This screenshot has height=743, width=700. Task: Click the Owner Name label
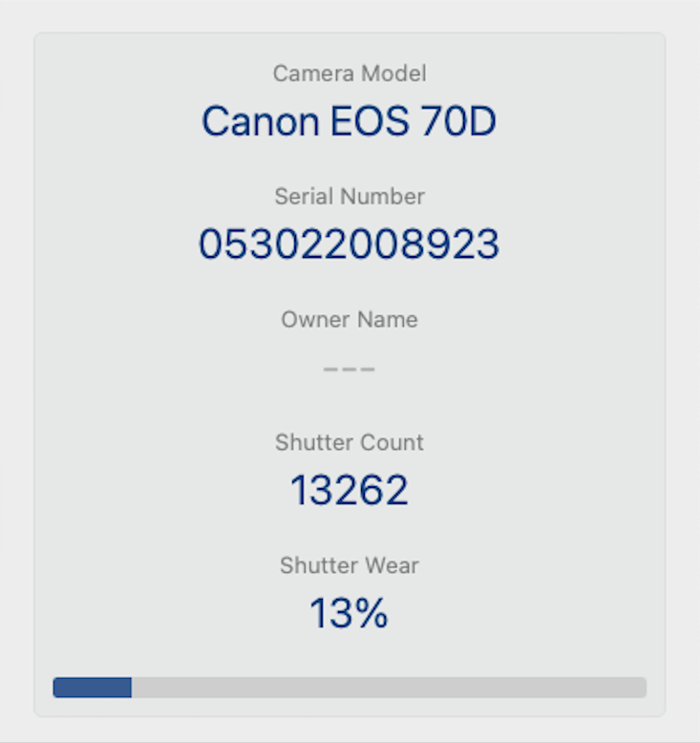pyautogui.click(x=350, y=319)
